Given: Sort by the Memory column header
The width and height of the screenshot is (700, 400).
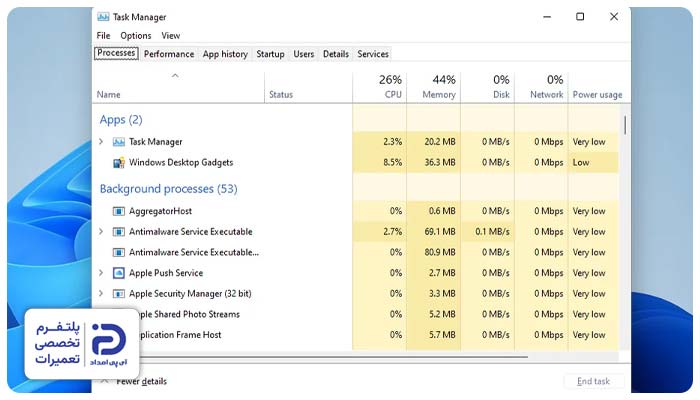Looking at the screenshot, I should [433, 87].
